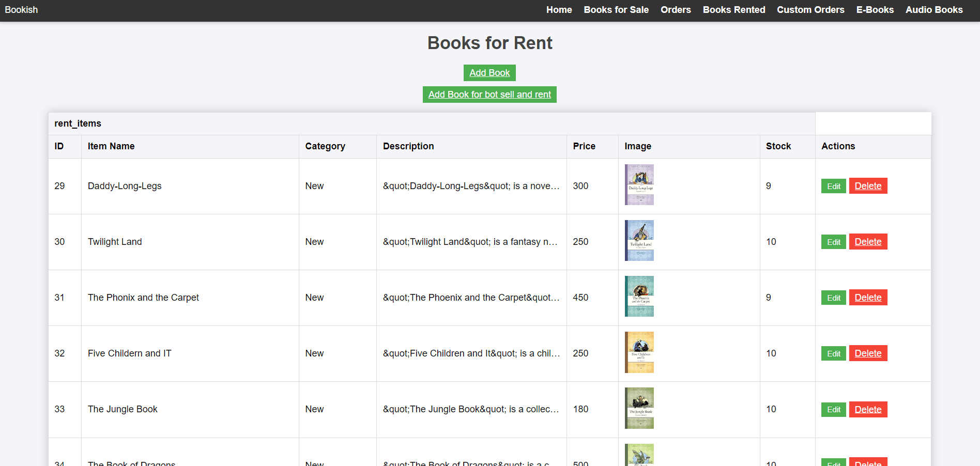
Task: Edit Five Childern and IT row
Action: [833, 353]
